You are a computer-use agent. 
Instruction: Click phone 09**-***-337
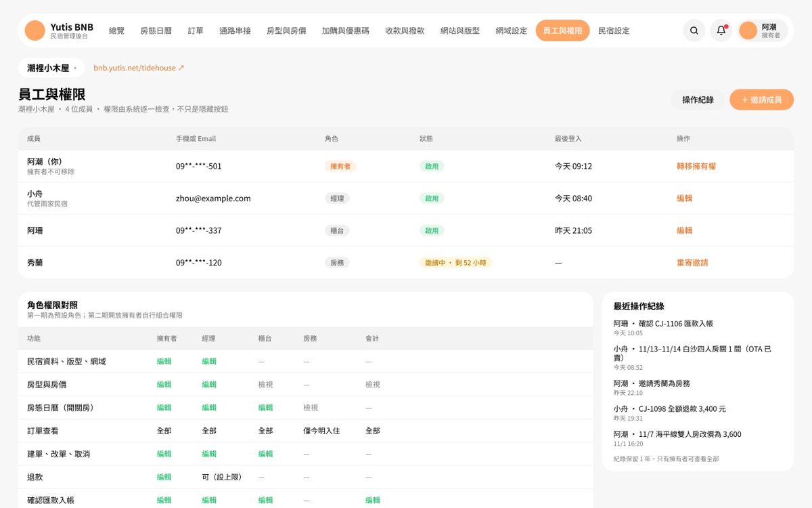199,230
